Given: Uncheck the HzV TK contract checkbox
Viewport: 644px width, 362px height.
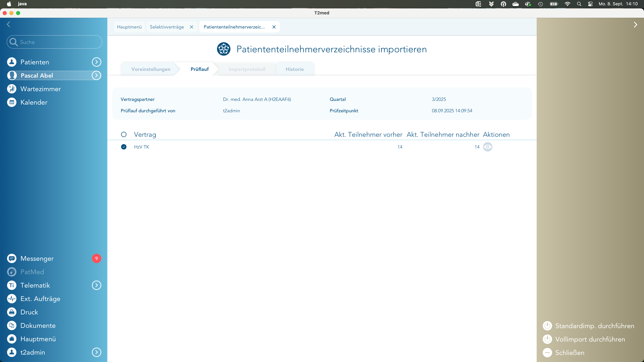Looking at the screenshot, I should pyautogui.click(x=124, y=147).
